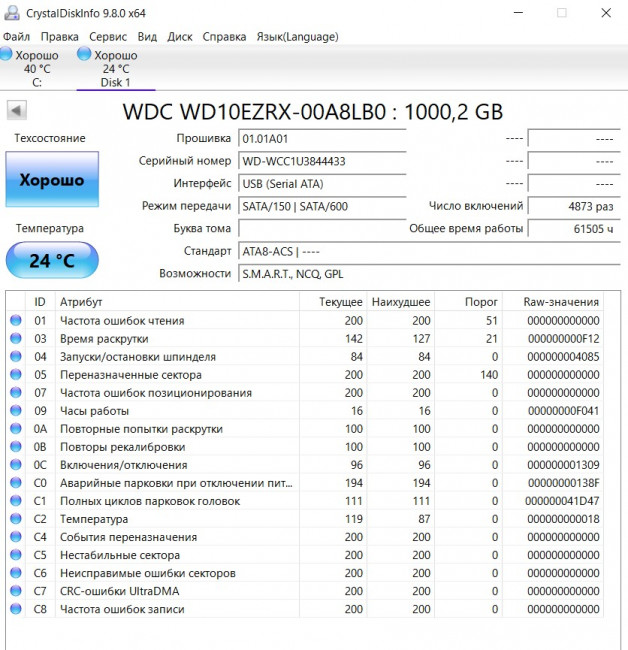Click status orb of attribute 0B row
This screenshot has height=650, width=628.
16,446
